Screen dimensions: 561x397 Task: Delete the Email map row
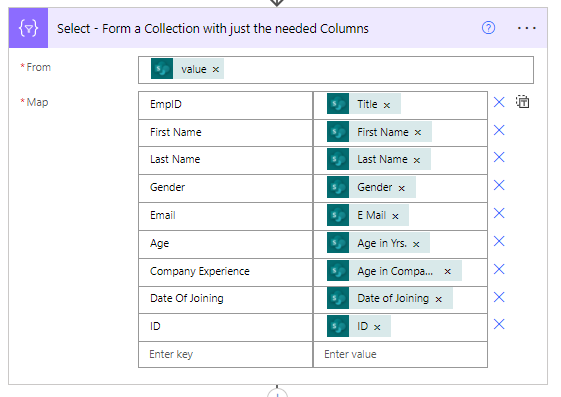coord(499,214)
